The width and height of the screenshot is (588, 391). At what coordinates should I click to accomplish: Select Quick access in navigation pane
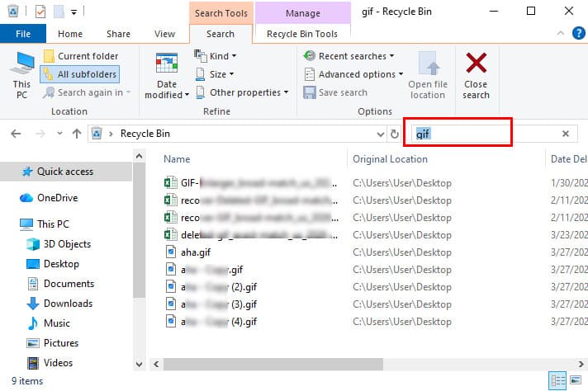[65, 172]
